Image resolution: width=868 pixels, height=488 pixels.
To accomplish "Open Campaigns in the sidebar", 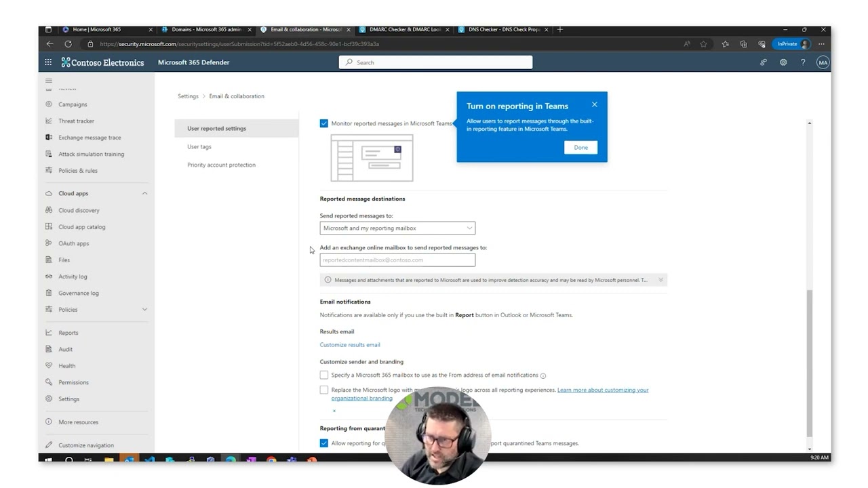I will [73, 104].
